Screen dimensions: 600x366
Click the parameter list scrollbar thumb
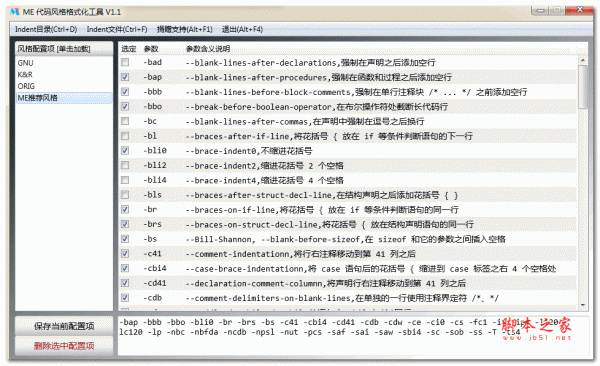coord(583,87)
